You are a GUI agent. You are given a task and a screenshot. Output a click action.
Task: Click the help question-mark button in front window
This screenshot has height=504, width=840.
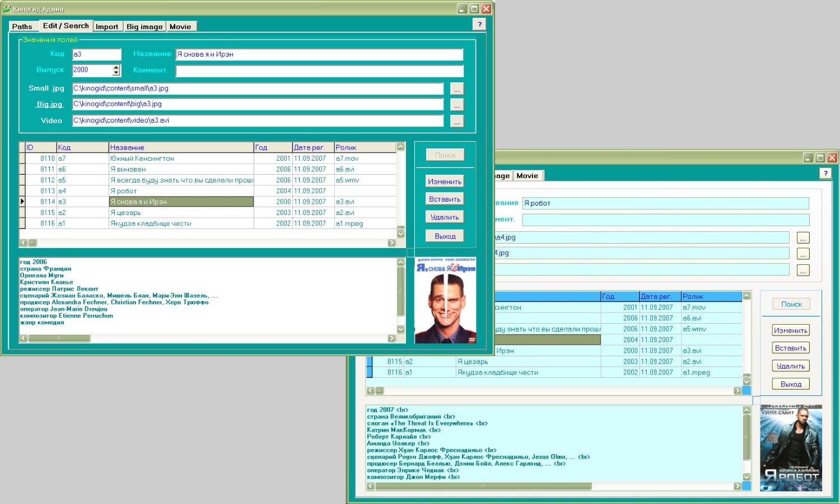click(x=479, y=24)
